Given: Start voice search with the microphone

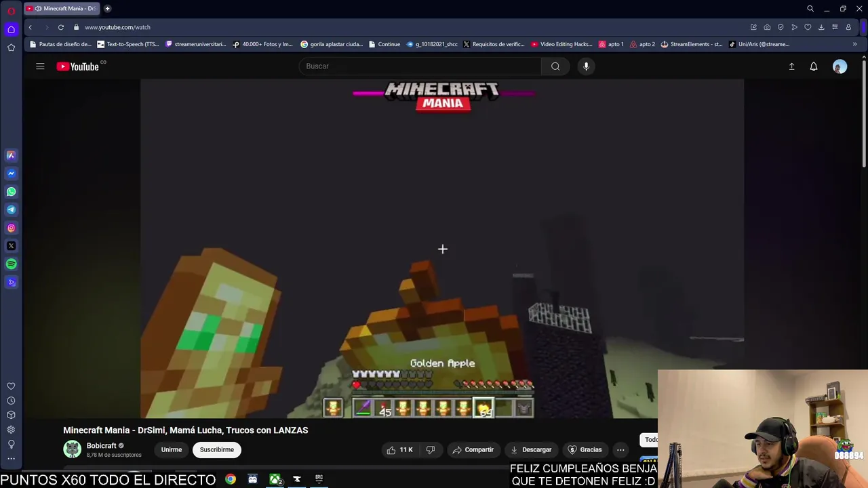Looking at the screenshot, I should [586, 66].
